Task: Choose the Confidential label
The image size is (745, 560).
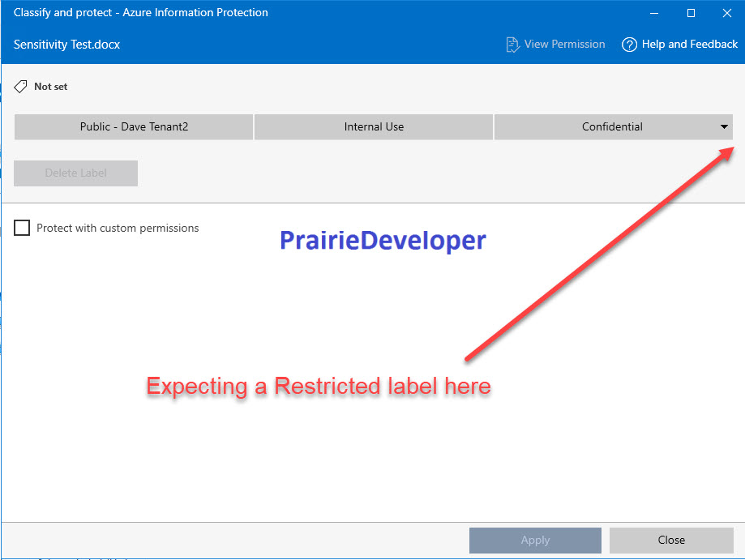Action: 614,126
